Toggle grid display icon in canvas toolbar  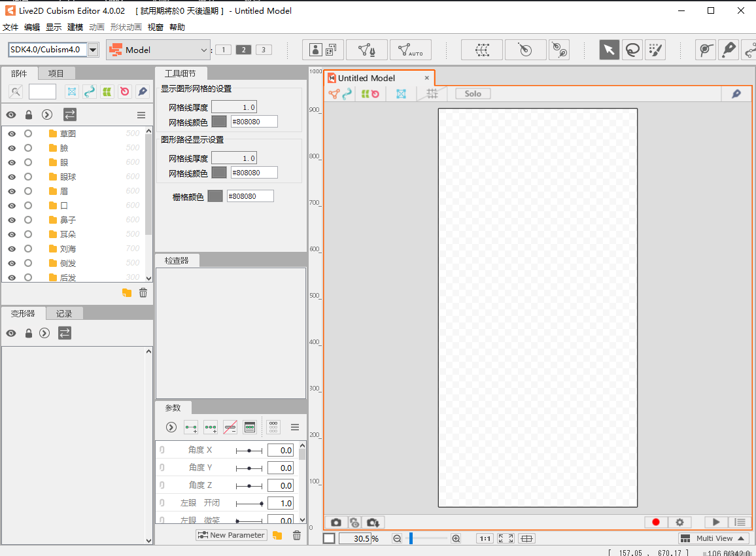click(432, 94)
